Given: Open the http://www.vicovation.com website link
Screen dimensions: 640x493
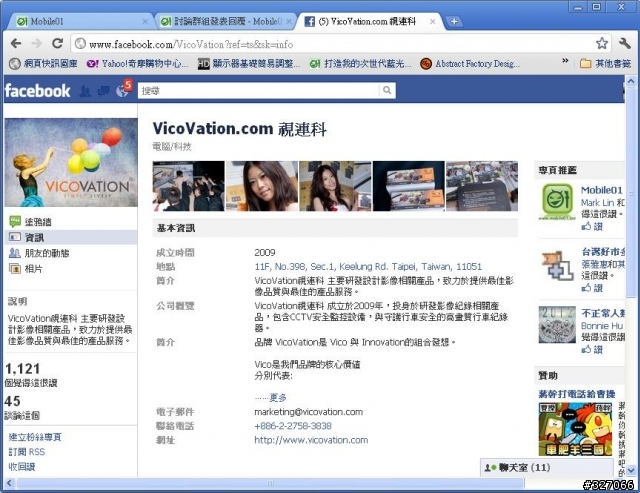Looking at the screenshot, I should point(311,440).
